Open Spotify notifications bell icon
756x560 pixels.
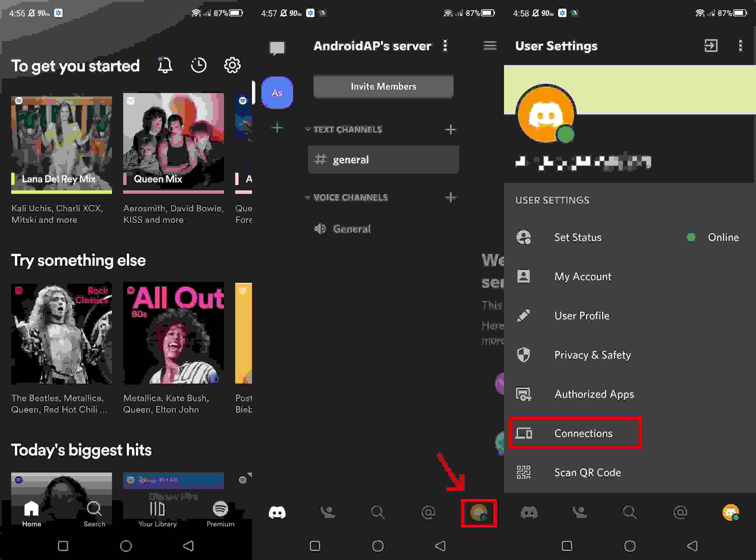tap(165, 65)
